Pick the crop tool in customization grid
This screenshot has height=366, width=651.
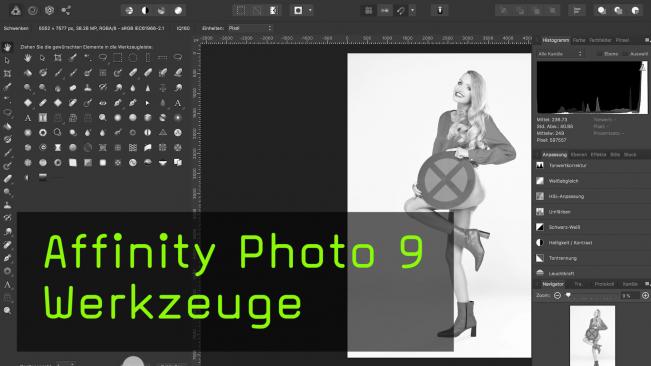point(58,58)
